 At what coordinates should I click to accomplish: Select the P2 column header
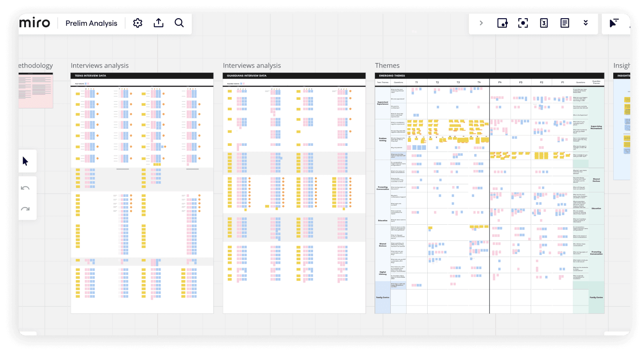542,82
